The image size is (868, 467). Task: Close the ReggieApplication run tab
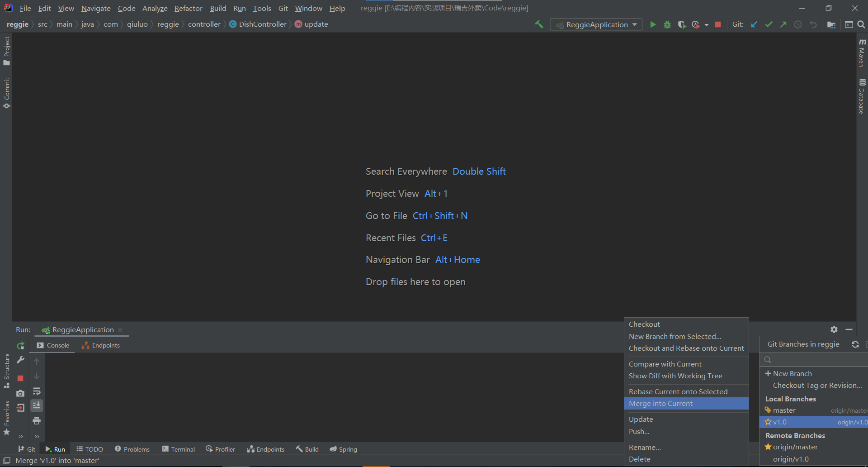[120, 330]
